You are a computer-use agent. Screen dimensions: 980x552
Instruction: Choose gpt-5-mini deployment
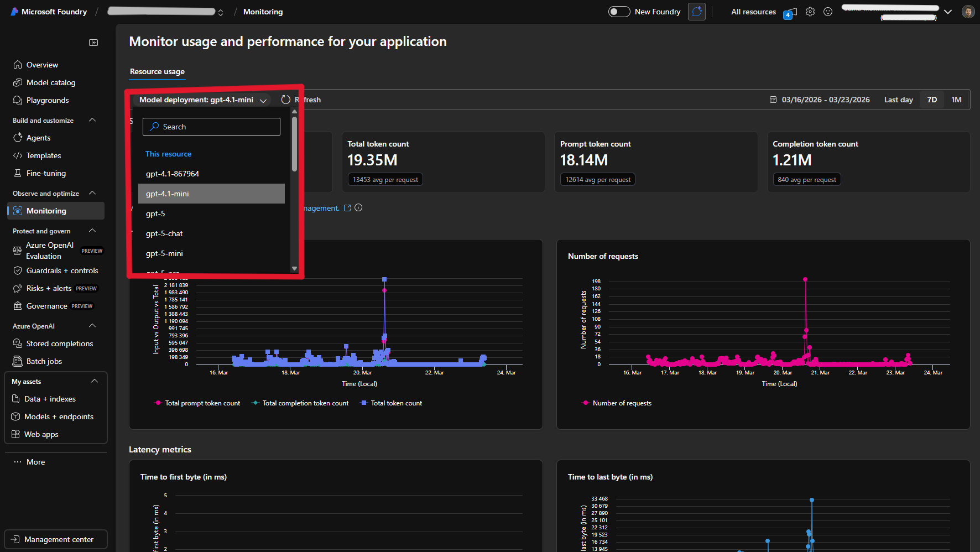click(x=211, y=253)
